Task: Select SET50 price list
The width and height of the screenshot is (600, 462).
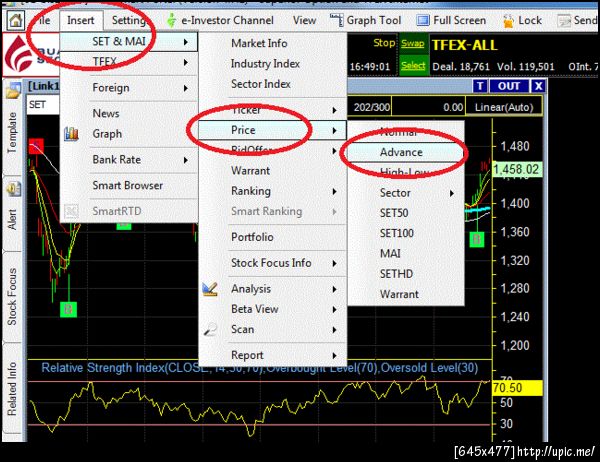Action: [406, 213]
